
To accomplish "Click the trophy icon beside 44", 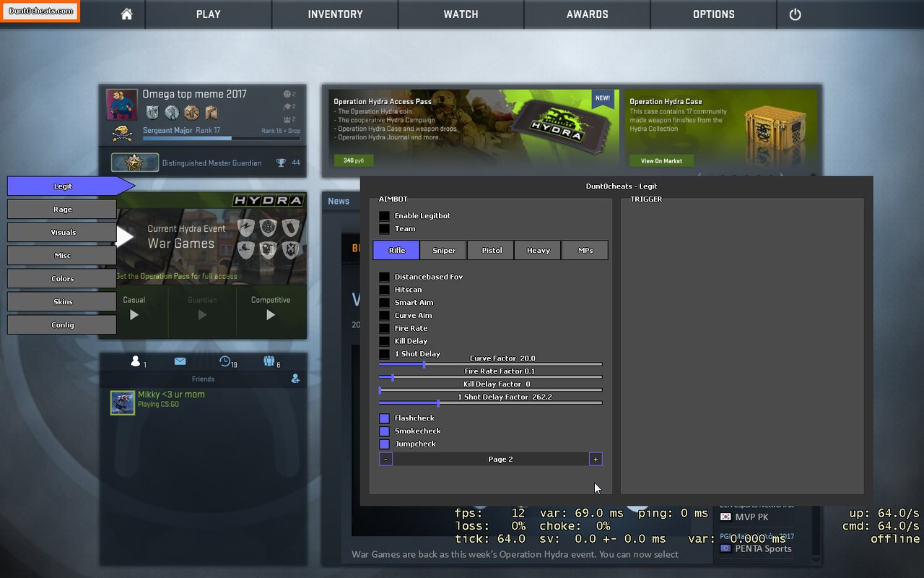I will 281,163.
